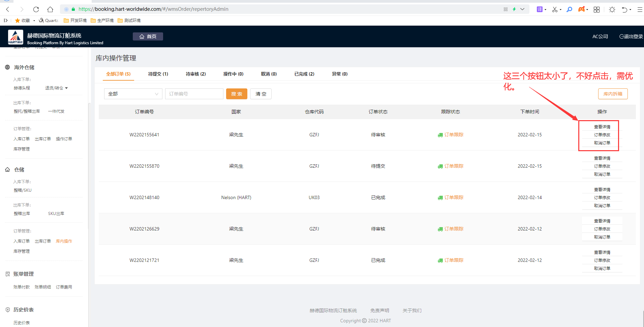Click the browser home icon
This screenshot has width=644, height=327.
[x=50, y=9]
